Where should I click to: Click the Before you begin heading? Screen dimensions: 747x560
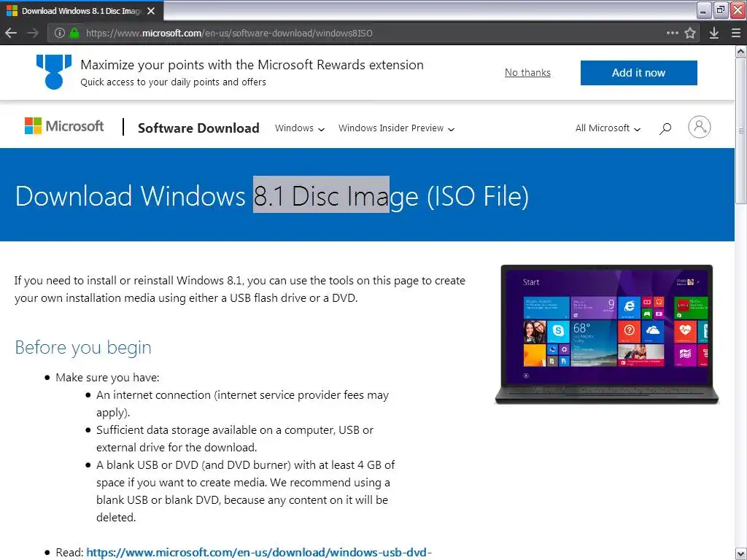(x=83, y=347)
